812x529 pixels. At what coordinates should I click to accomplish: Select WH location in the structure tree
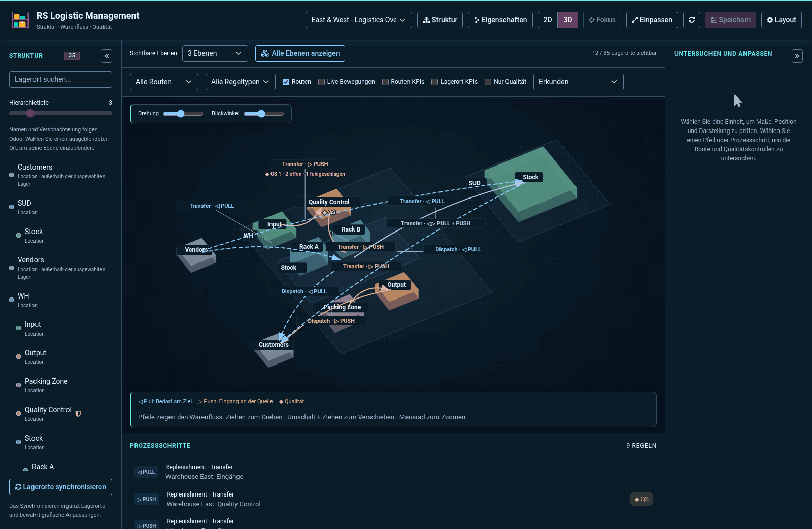(60, 300)
